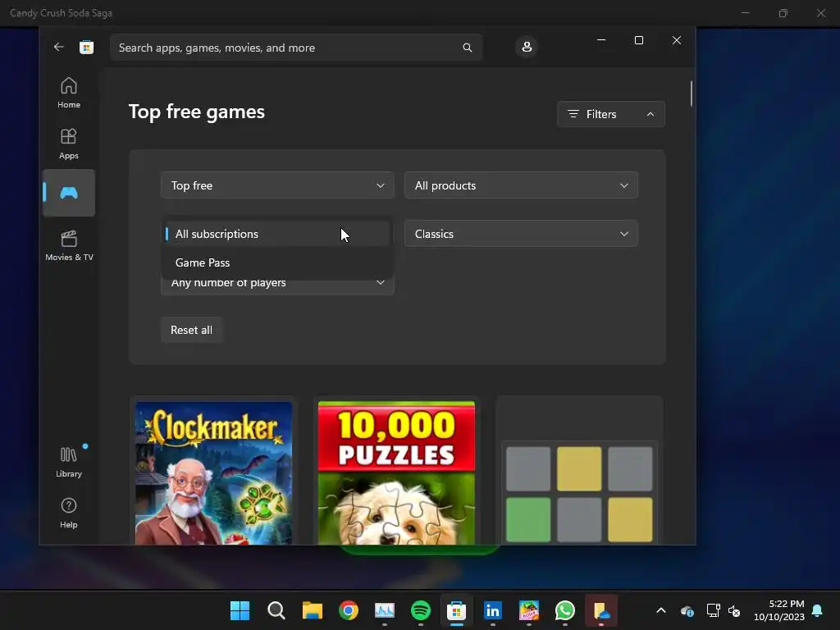Open the Classics category dropdown
840x630 pixels.
(x=521, y=234)
